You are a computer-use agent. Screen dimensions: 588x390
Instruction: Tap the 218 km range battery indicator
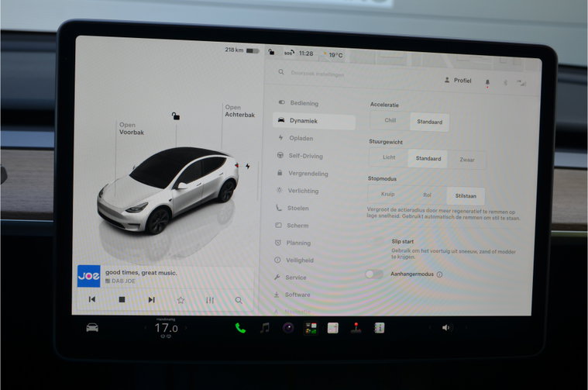click(242, 50)
